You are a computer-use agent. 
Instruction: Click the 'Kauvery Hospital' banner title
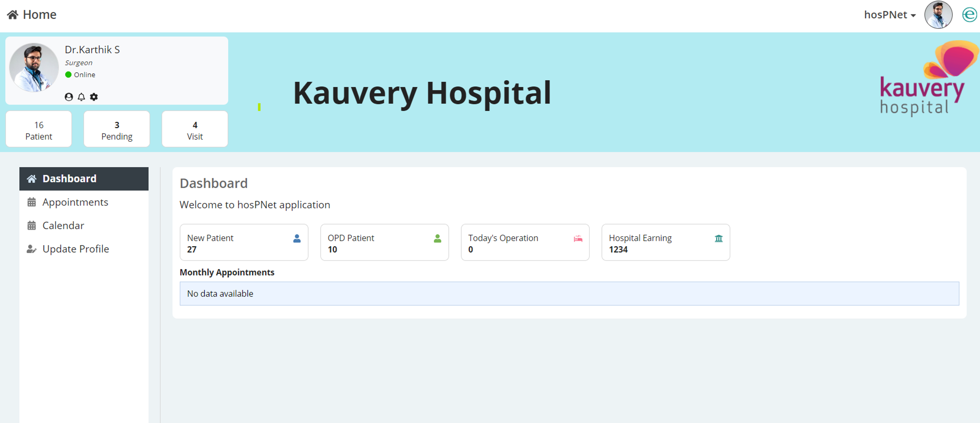point(422,94)
